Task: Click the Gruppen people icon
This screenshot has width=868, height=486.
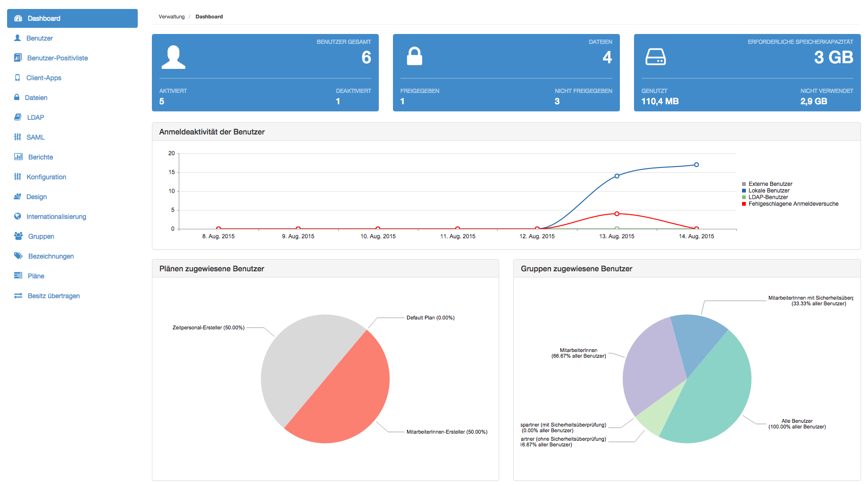Action: (18, 236)
